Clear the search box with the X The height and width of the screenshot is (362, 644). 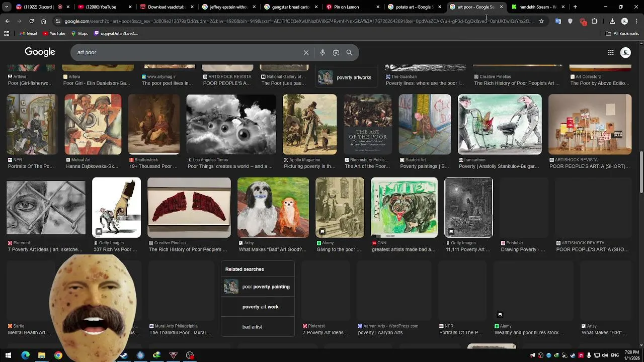[x=306, y=52]
